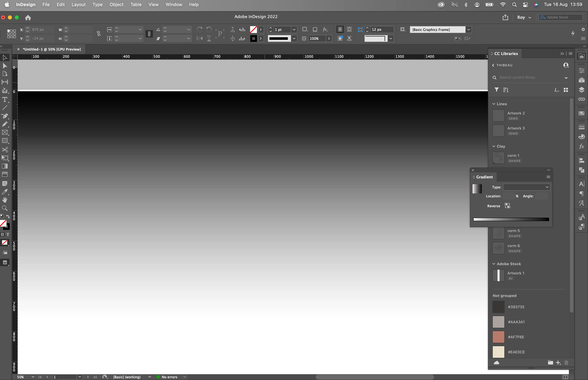Open the Roy workspace switcher

click(x=524, y=17)
